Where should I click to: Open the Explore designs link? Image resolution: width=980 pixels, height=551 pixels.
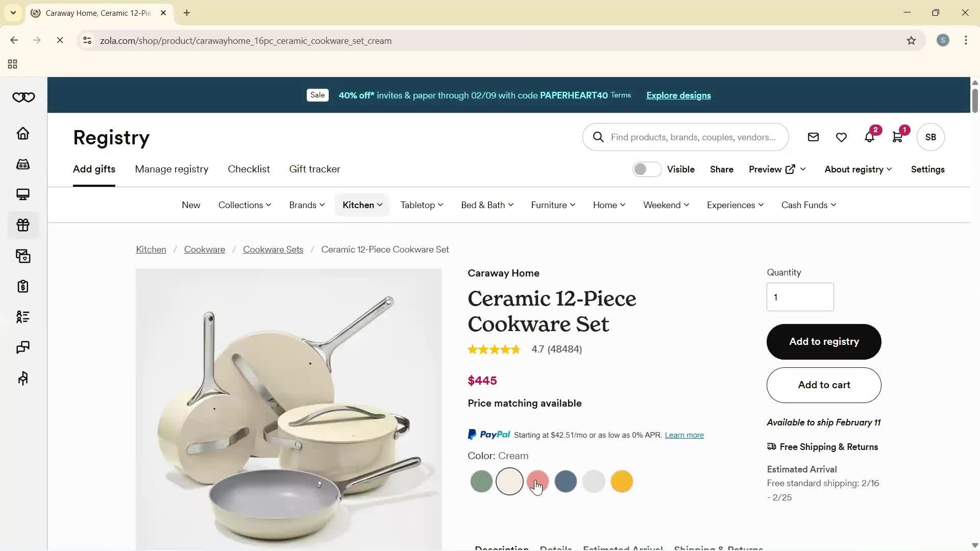(x=678, y=95)
